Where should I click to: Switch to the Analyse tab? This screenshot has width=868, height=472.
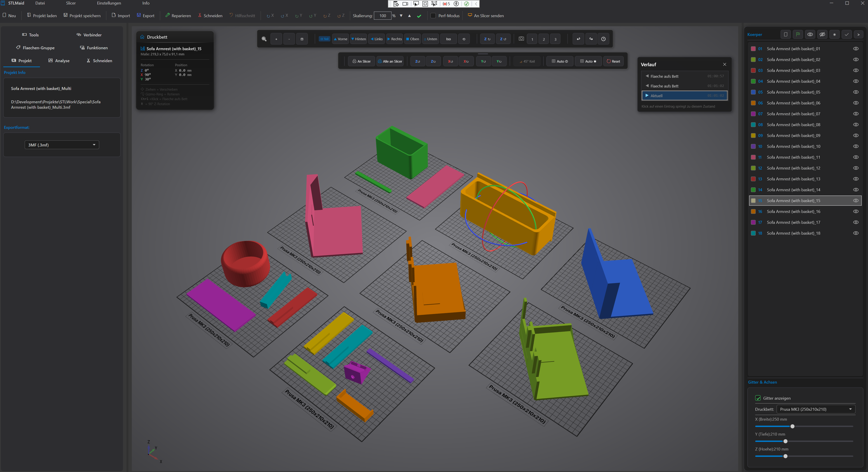click(59, 61)
